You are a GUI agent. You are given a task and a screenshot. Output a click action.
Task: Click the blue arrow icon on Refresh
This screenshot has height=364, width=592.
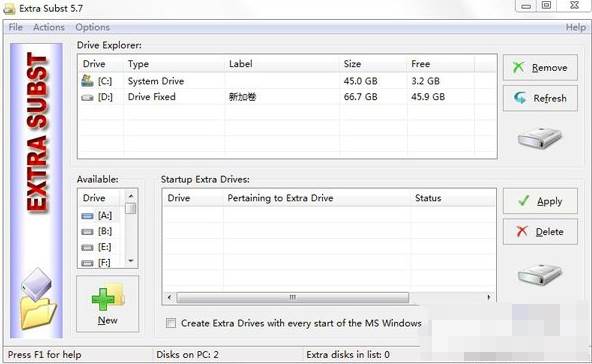point(520,98)
